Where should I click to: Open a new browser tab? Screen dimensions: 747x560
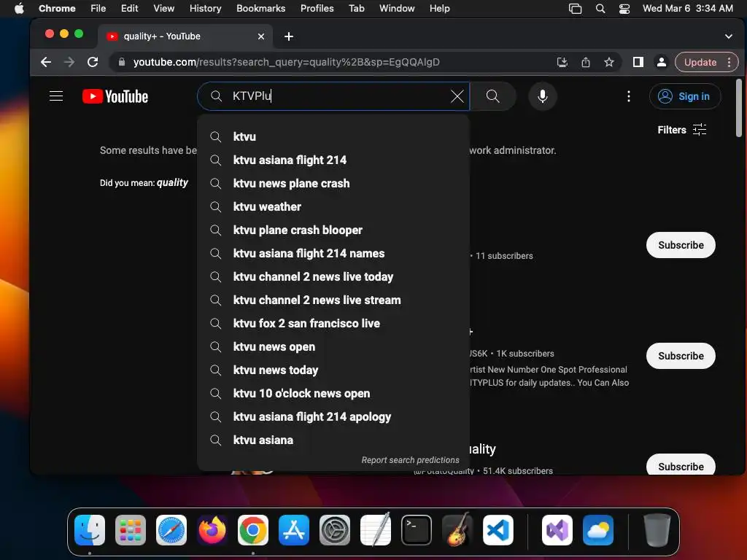(x=289, y=36)
